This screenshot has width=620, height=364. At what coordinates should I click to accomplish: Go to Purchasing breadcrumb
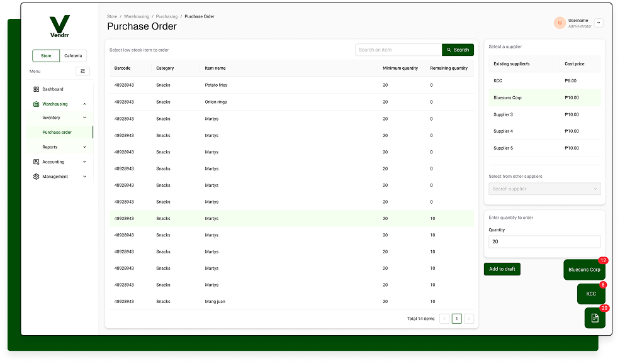coord(167,16)
